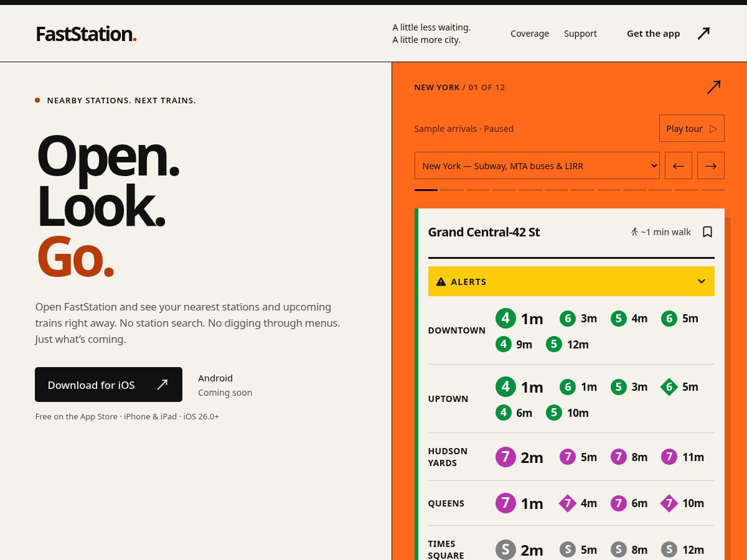747x560 pixels.
Task: Click the arrow icon in Download for iOS
Action: [162, 385]
